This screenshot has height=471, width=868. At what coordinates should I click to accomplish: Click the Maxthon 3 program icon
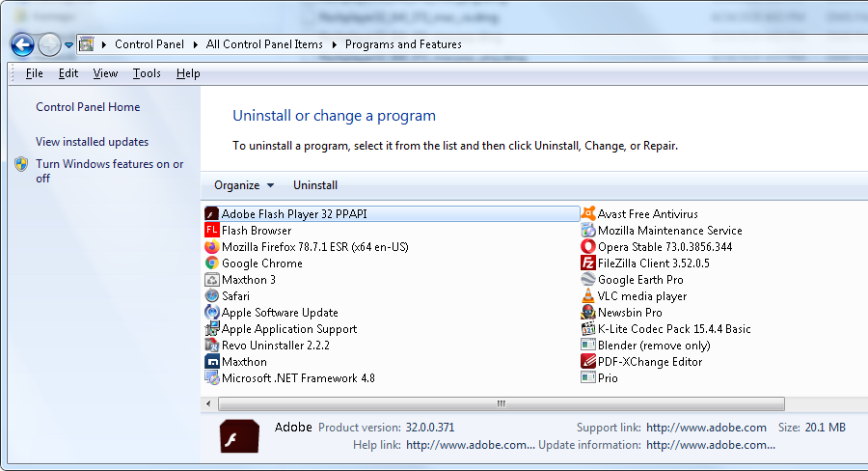(211, 279)
